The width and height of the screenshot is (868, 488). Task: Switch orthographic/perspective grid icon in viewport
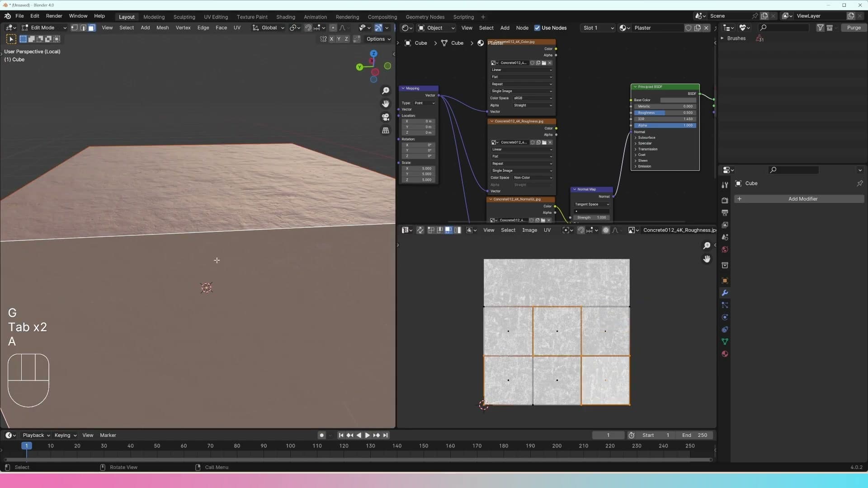pyautogui.click(x=386, y=130)
